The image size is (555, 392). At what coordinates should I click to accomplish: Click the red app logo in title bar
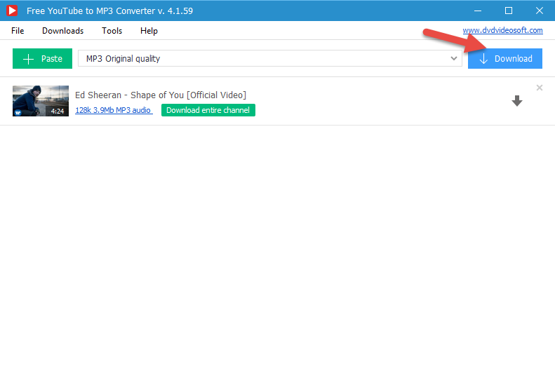[x=12, y=11]
